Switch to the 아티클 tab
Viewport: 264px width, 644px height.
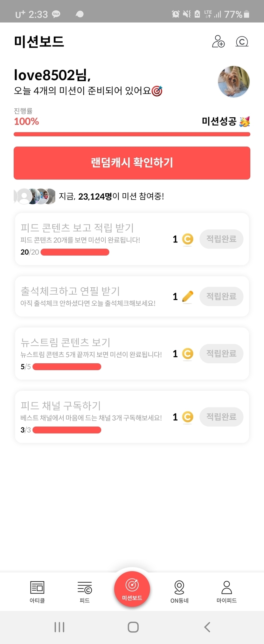coord(37,592)
